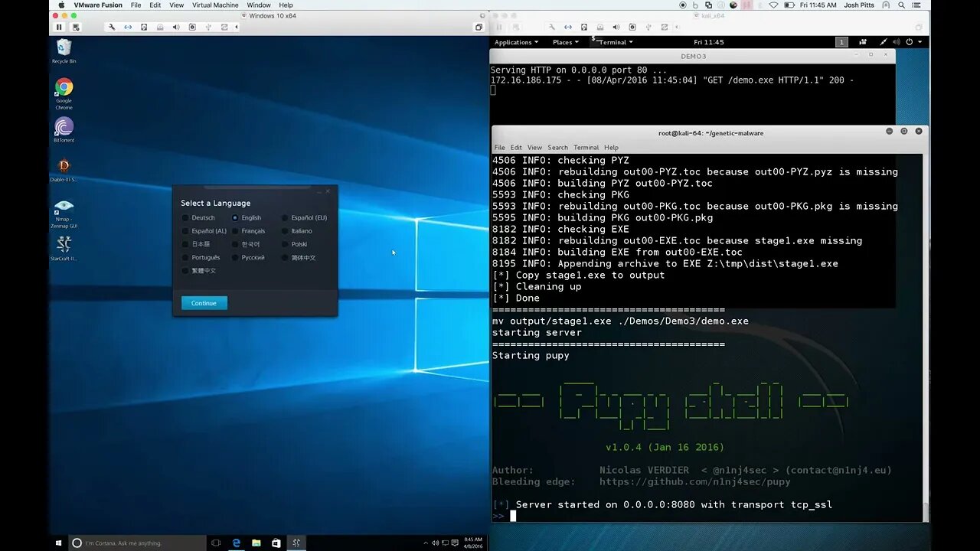Viewport: 980px width, 551px height.
Task: Select Español (AL) language option
Action: tap(204, 231)
